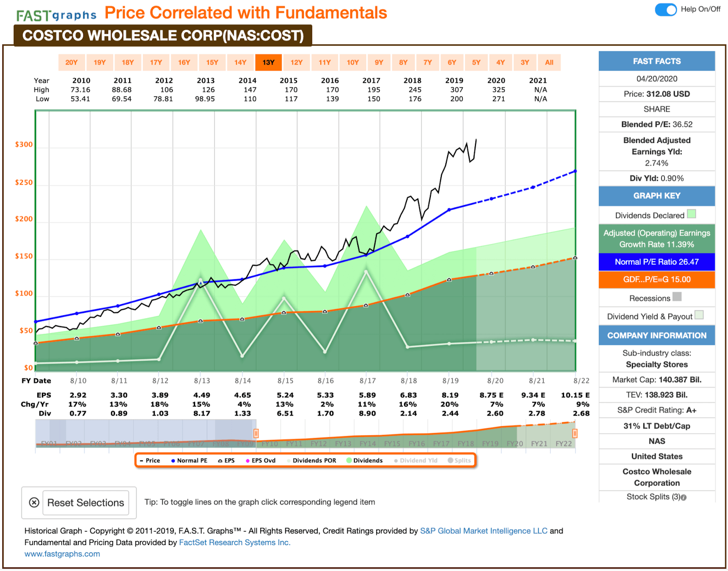The height and width of the screenshot is (571, 728).
Task: Select the All time range tab
Action: click(550, 62)
